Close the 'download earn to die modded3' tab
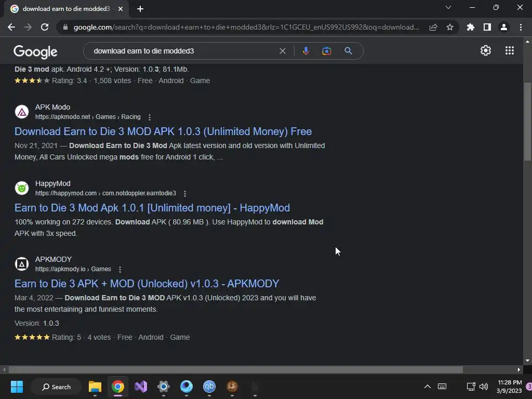The image size is (532, 399). coord(121,9)
